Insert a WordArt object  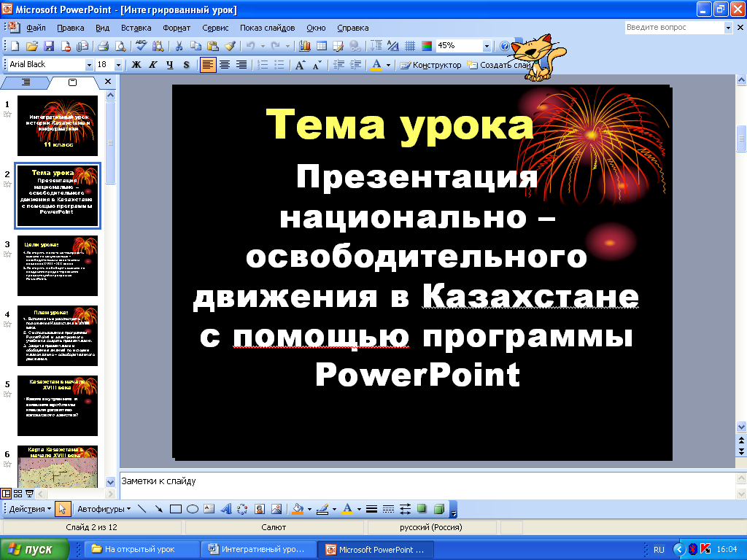[x=226, y=509]
